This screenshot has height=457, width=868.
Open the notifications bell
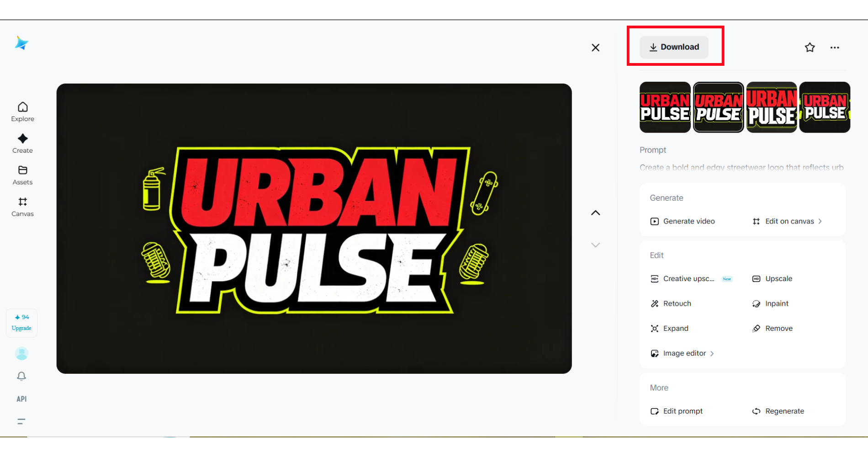[21, 376]
